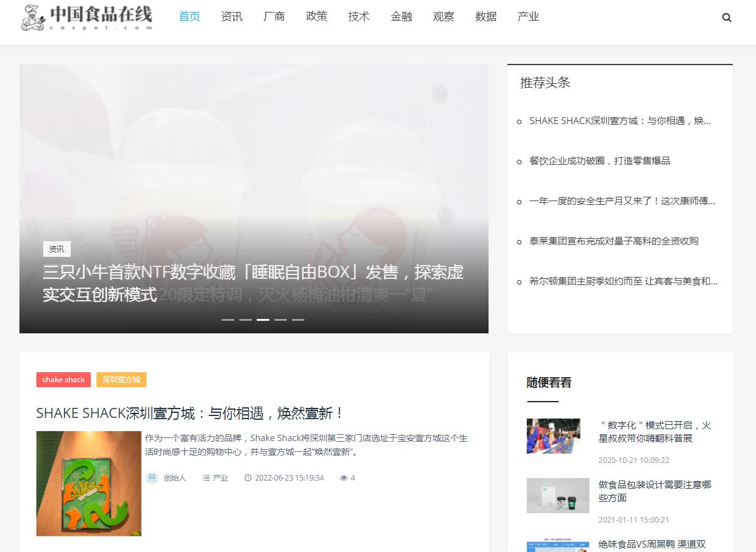Click the 2020-10-21 10:09:22 date text
The width and height of the screenshot is (756, 552).
(634, 461)
